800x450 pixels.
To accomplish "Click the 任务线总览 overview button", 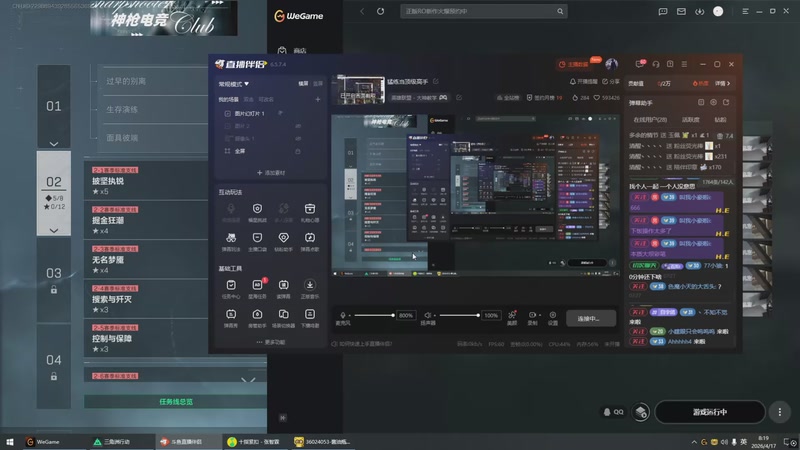I will tap(176, 402).
